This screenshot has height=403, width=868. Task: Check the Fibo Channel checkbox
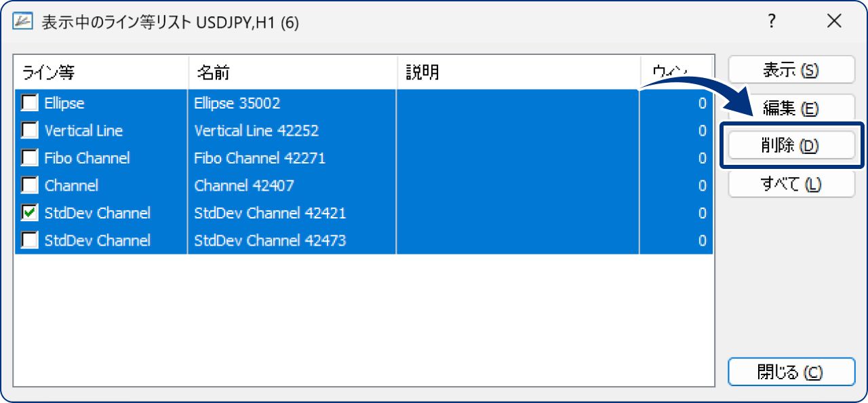(30, 158)
